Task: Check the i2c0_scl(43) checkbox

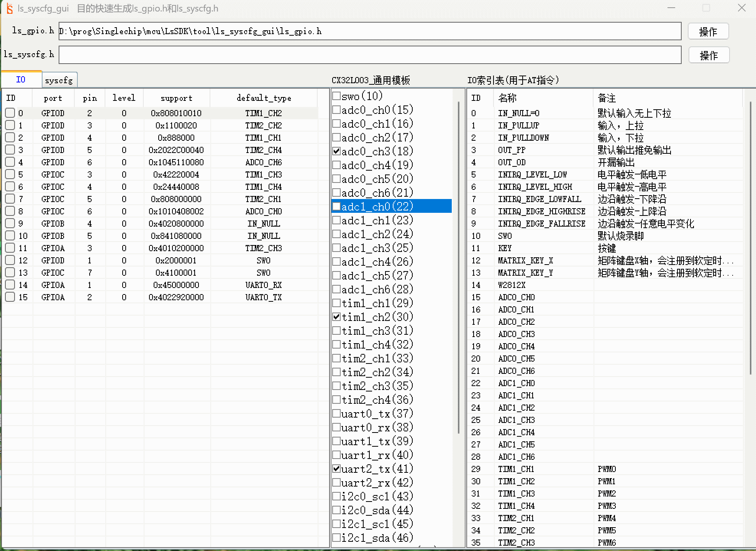Action: click(x=336, y=496)
